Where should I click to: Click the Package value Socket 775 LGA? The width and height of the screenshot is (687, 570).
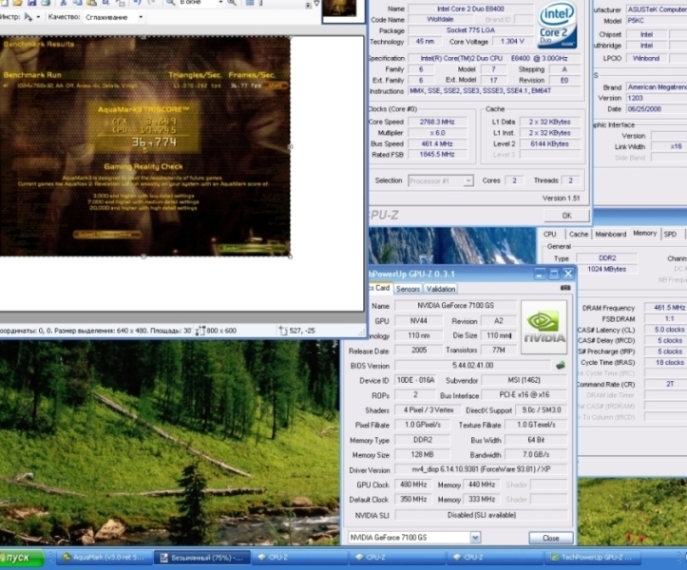(471, 30)
